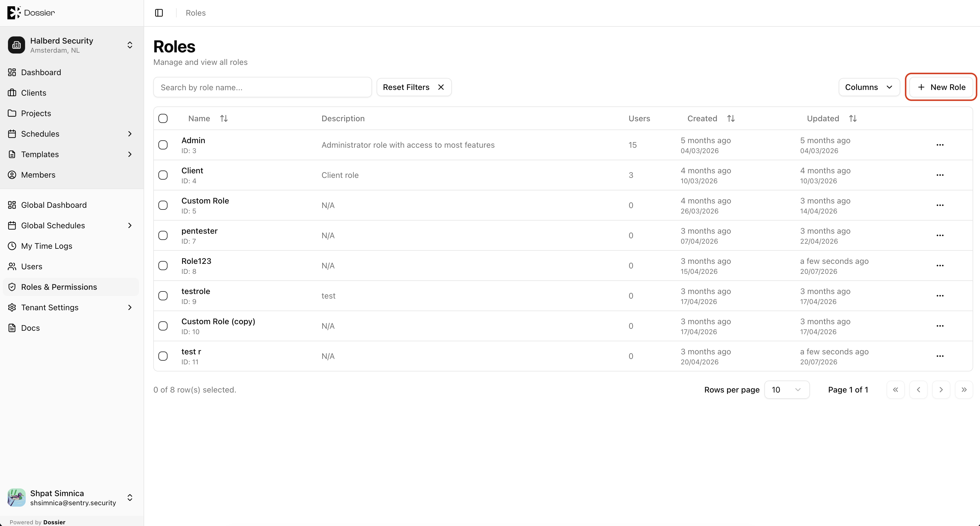
Task: Open the Rows per page dropdown
Action: 787,390
